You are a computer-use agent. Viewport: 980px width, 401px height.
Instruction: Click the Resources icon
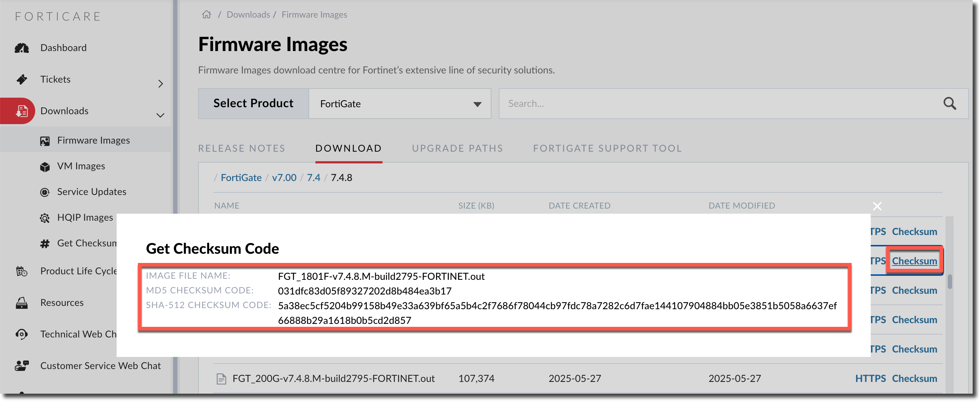pos(22,303)
